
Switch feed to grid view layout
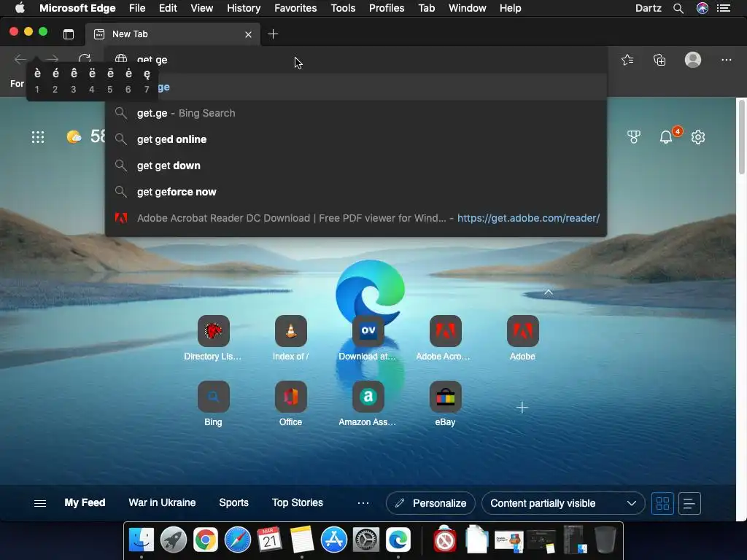pos(662,503)
